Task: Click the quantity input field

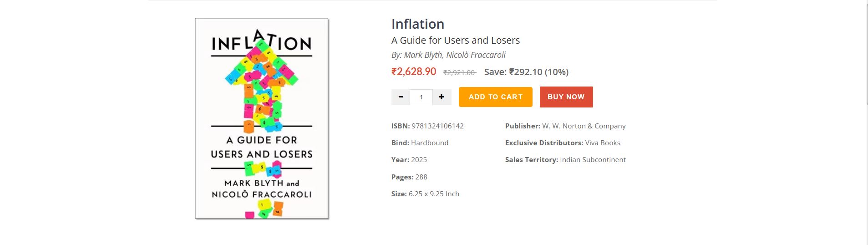Action: 421,97
